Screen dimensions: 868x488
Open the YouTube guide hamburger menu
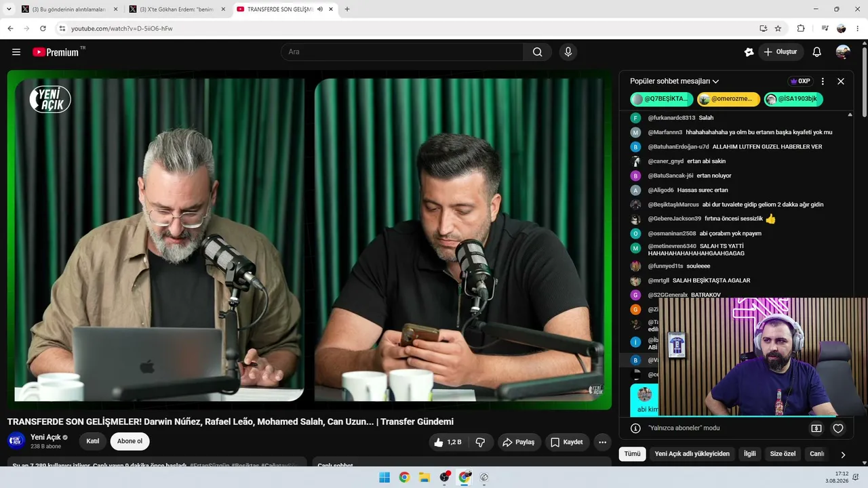[x=16, y=52]
